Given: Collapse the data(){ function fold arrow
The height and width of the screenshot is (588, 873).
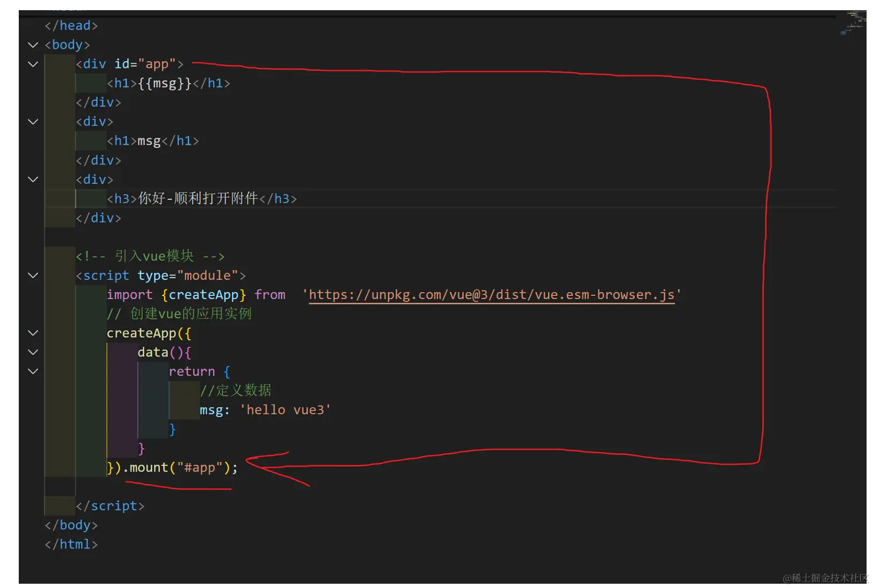Looking at the screenshot, I should 33,352.
